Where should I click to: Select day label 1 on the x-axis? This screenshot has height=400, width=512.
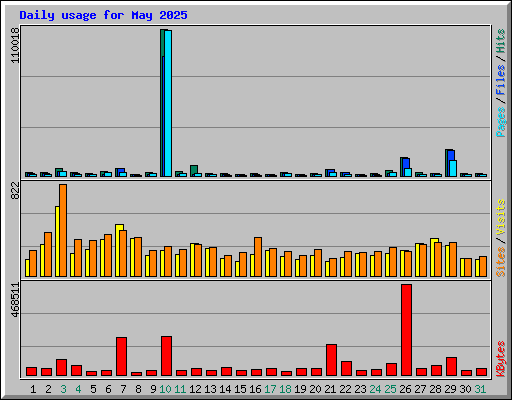[33, 389]
